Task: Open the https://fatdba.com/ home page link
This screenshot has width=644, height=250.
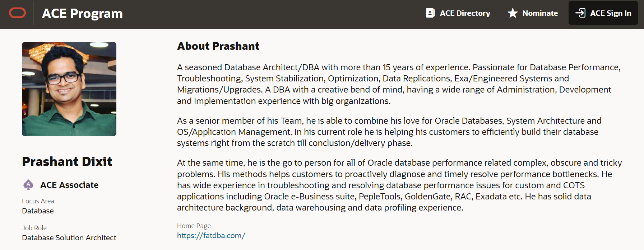Action: tap(211, 236)
